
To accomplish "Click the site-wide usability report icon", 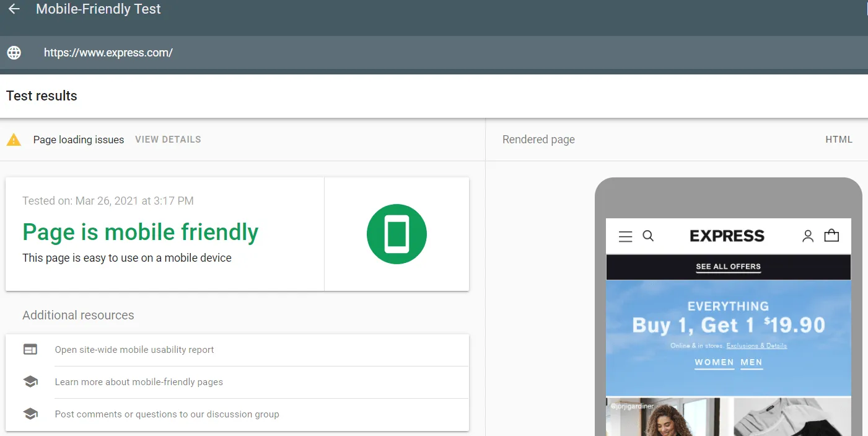I will point(30,350).
